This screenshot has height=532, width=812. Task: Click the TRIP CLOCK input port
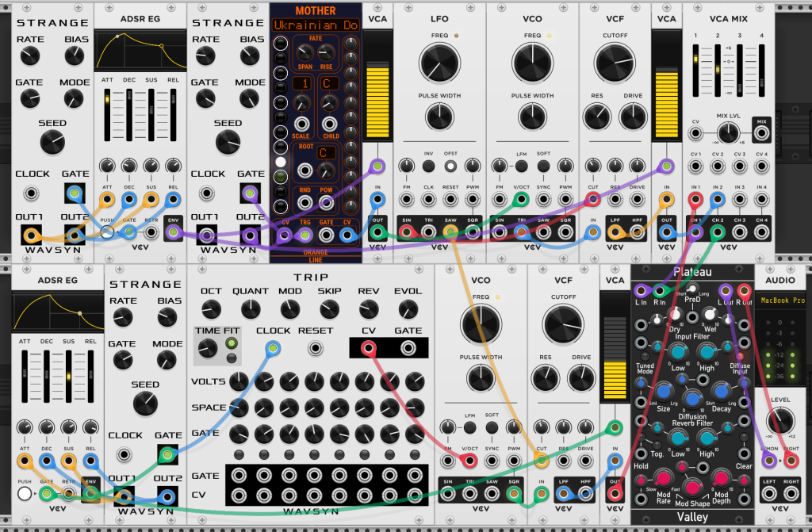click(x=273, y=348)
